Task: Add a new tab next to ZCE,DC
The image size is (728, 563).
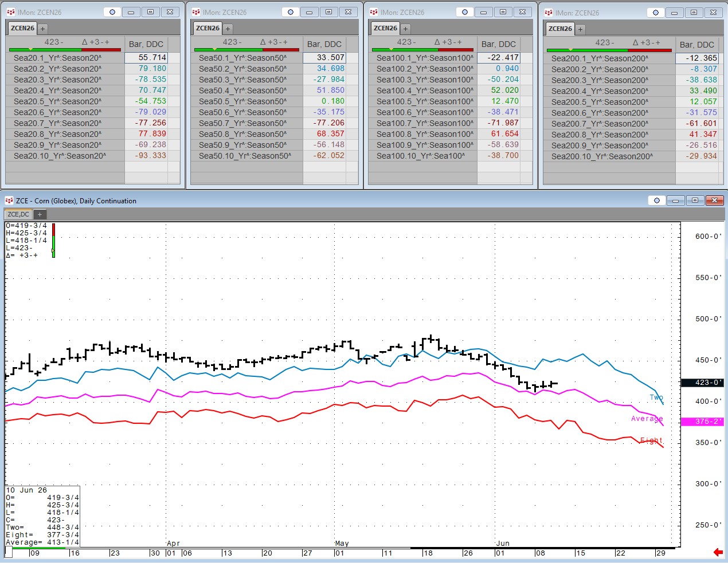Action: tap(40, 214)
